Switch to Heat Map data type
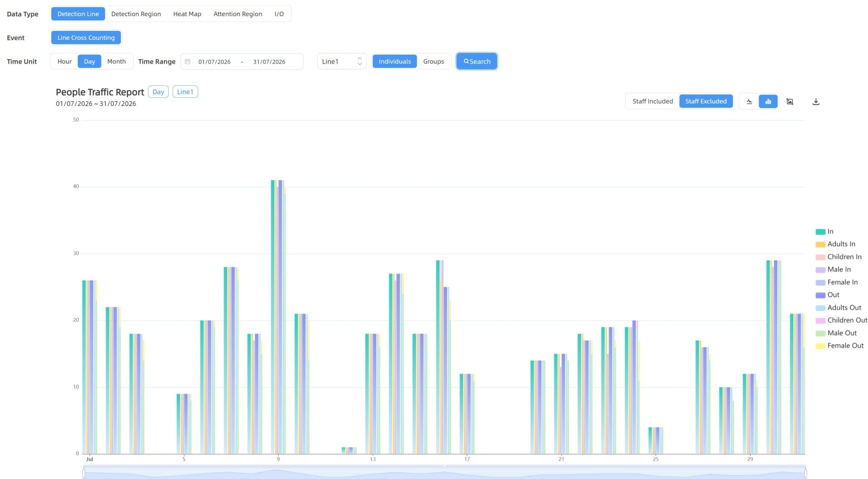The width and height of the screenshot is (868, 479). point(187,14)
